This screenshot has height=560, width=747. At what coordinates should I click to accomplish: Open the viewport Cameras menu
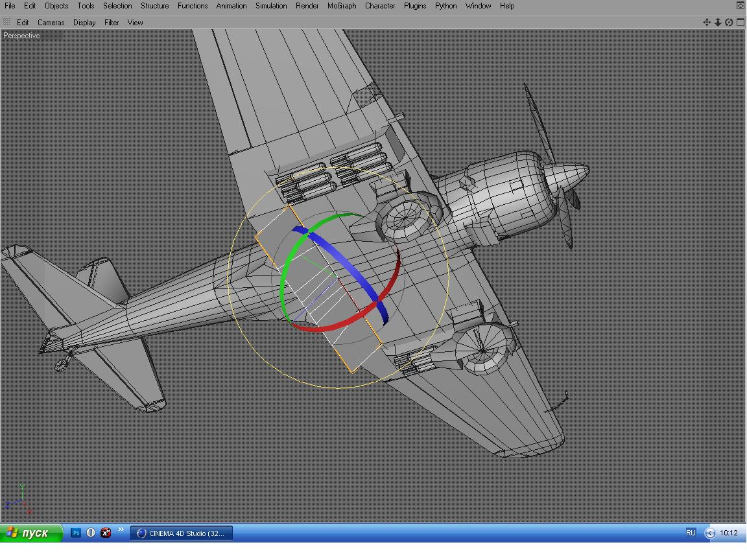click(51, 23)
